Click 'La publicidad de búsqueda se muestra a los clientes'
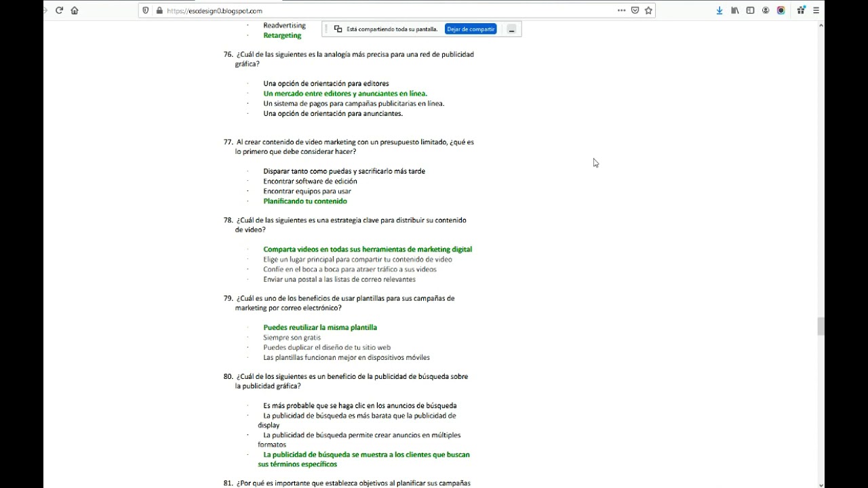This screenshot has height=488, width=868. pos(363,460)
